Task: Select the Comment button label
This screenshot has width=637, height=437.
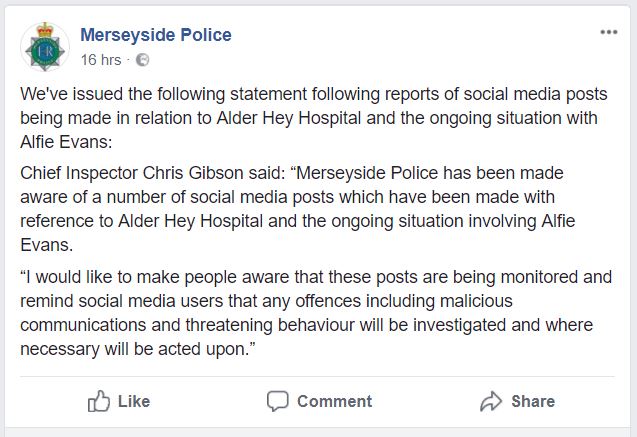Action: [334, 401]
